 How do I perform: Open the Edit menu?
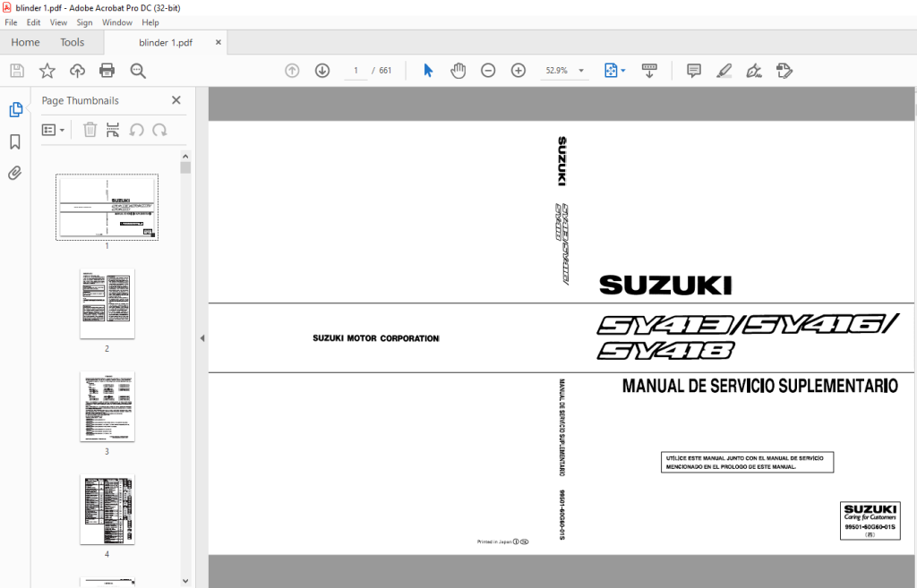pos(33,22)
